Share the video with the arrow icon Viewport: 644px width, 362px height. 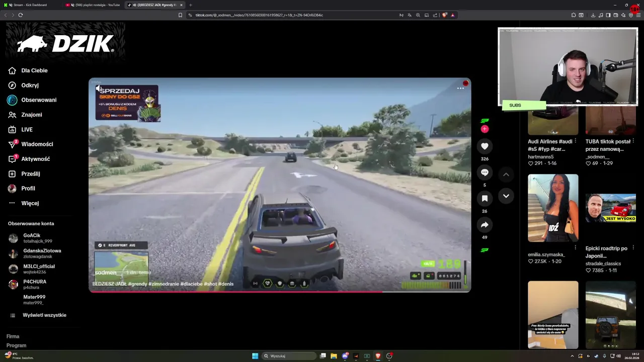(x=485, y=225)
